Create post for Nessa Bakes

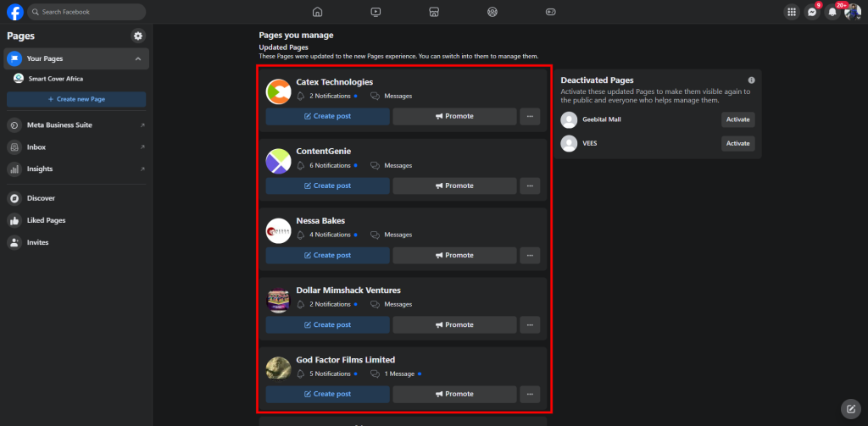(328, 255)
